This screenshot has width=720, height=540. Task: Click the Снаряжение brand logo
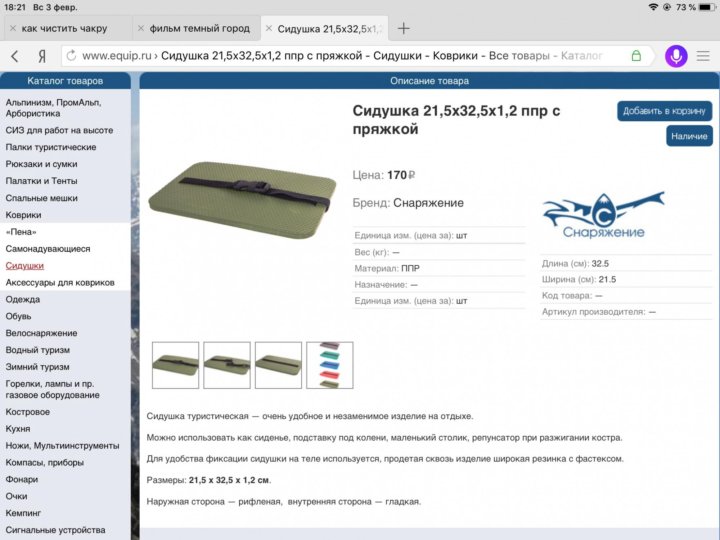click(x=594, y=217)
